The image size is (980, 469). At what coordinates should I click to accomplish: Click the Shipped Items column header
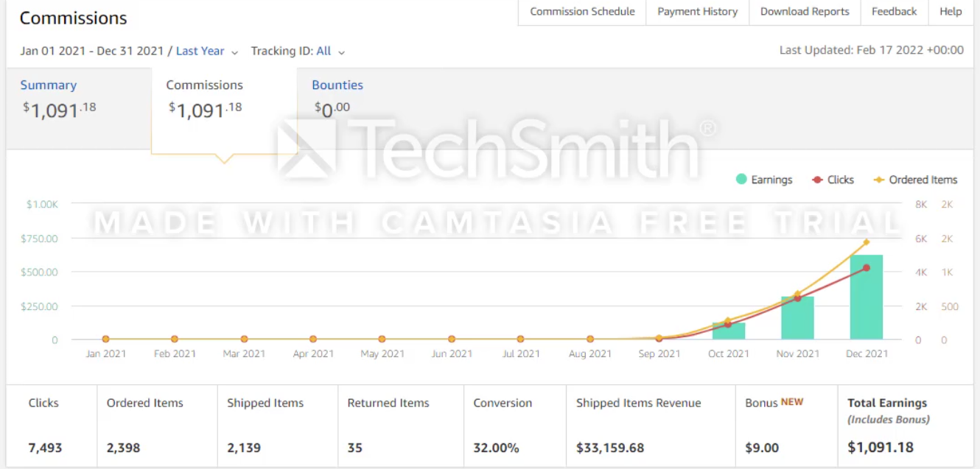[265, 403]
